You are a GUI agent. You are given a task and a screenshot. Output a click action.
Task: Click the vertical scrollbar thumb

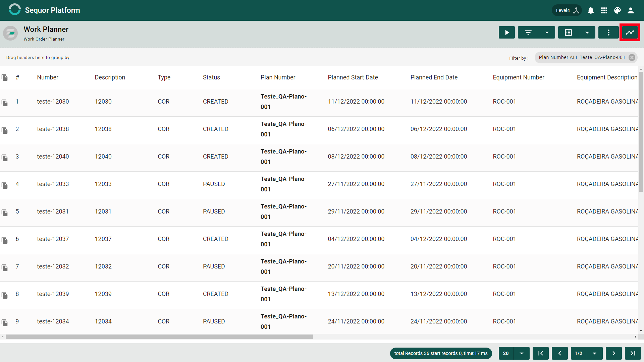641,131
